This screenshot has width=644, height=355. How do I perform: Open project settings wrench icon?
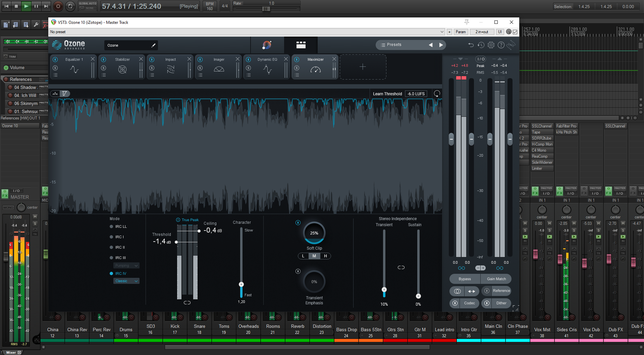tap(36, 24)
